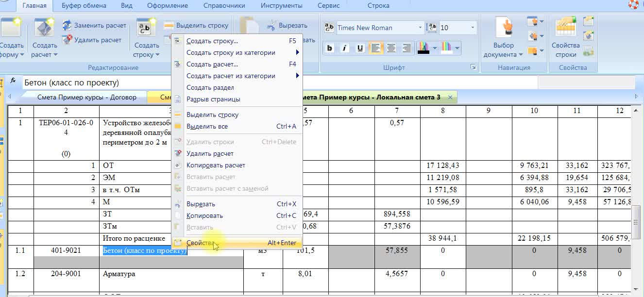Click the 'Удалить расчет' ribbon button
644x297 pixels.
click(x=92, y=40)
